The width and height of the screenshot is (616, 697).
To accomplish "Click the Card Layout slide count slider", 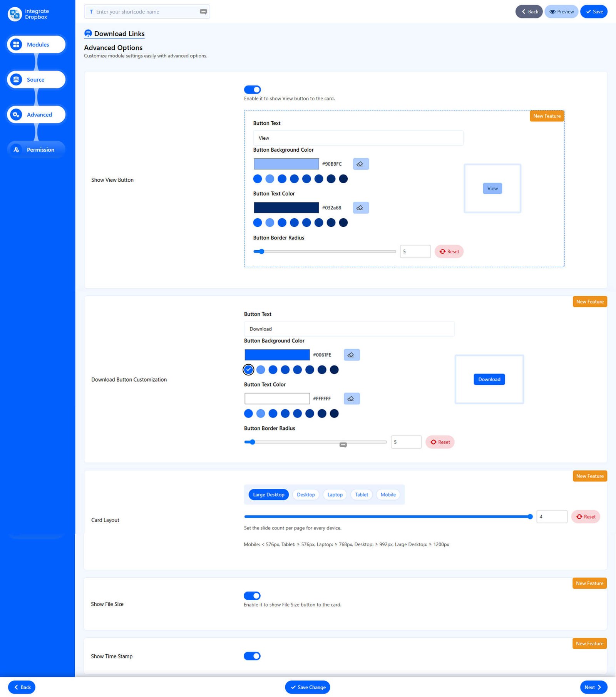I will pyautogui.click(x=388, y=517).
